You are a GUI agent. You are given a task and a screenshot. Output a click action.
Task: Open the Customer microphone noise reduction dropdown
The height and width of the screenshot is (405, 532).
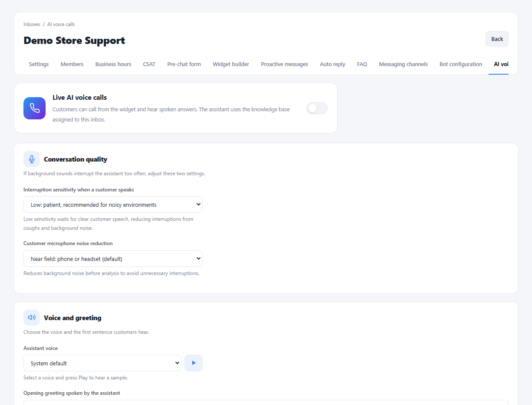[x=113, y=259]
